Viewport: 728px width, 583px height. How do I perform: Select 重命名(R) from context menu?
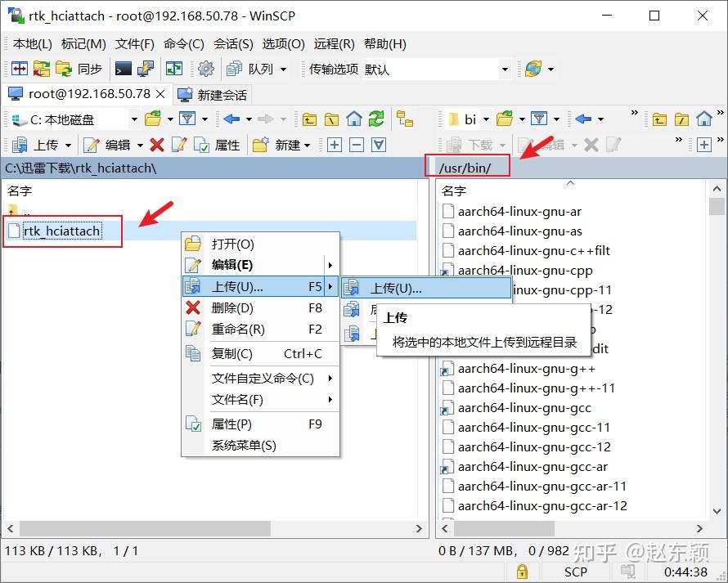[260, 329]
